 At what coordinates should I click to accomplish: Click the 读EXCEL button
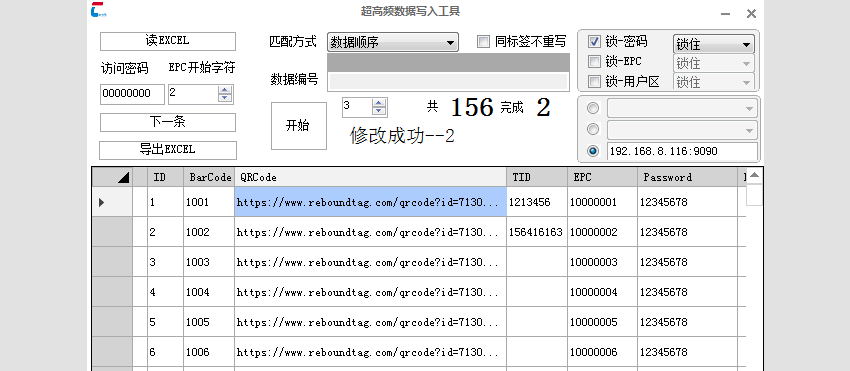point(168,41)
